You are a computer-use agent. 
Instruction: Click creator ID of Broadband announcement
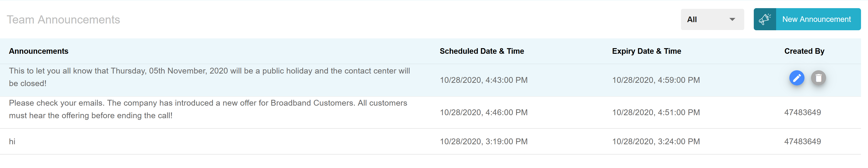tap(802, 112)
